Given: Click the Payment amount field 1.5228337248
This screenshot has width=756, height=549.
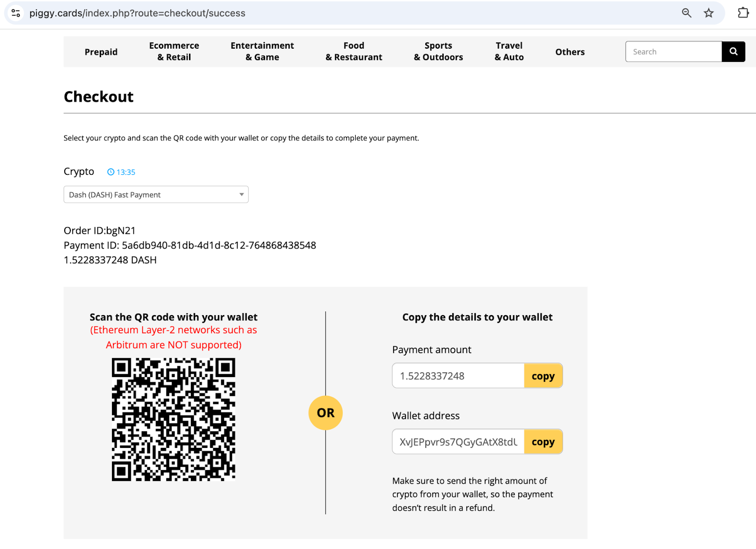Looking at the screenshot, I should pyautogui.click(x=458, y=376).
